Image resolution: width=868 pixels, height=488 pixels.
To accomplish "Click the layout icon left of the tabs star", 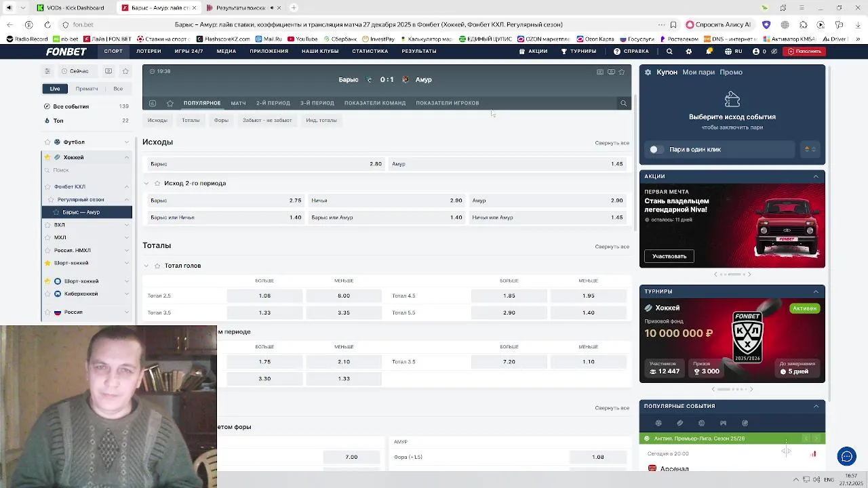I will click(153, 103).
